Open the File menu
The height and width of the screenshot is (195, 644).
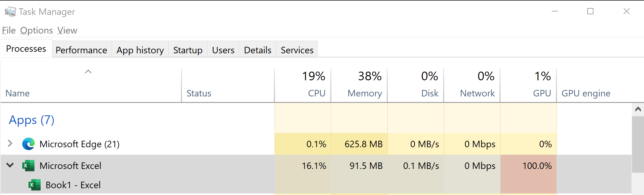9,30
